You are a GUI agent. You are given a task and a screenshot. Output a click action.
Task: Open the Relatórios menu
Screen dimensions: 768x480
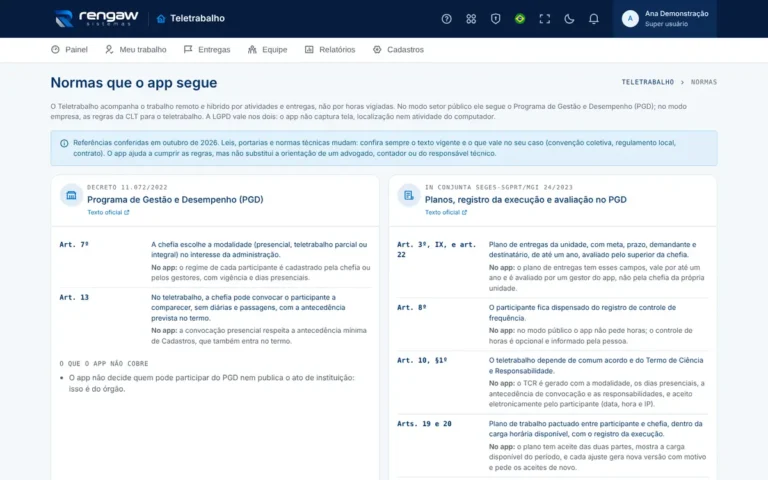pyautogui.click(x=330, y=49)
